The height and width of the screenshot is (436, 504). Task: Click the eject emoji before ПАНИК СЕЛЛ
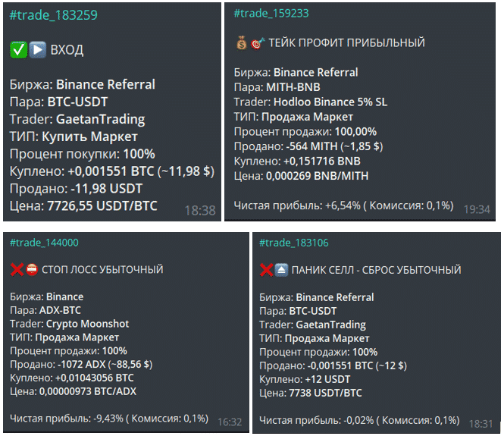[x=280, y=269]
